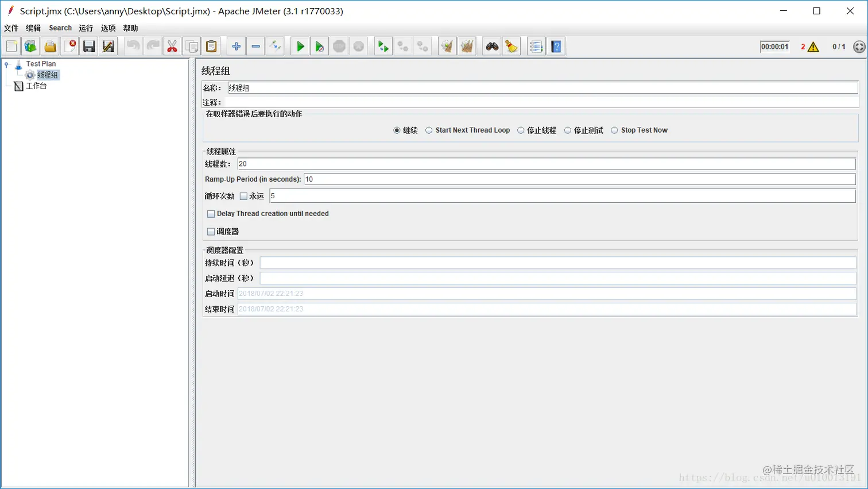Enable Delay Thread creation until needed

pos(211,214)
